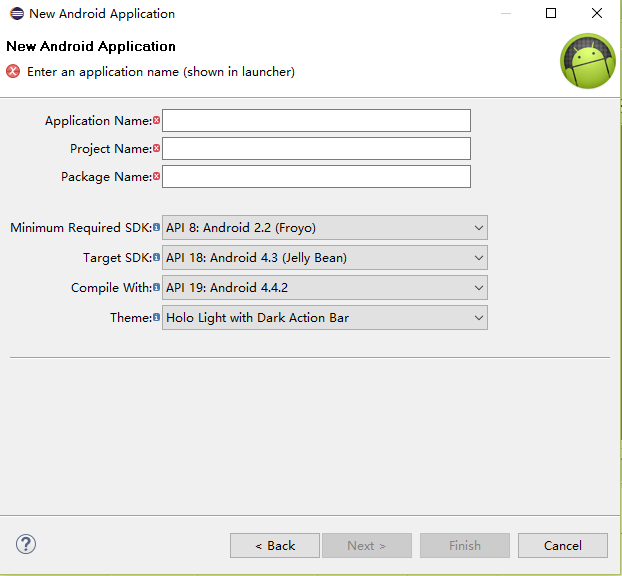Click the disabled Finish button
The height and width of the screenshot is (576, 622).
click(x=465, y=545)
